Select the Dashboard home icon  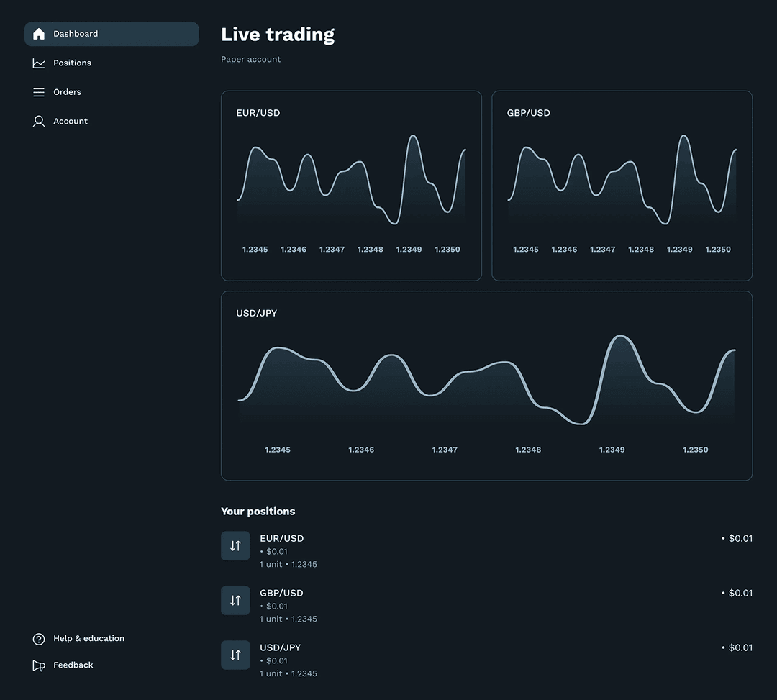tap(38, 33)
